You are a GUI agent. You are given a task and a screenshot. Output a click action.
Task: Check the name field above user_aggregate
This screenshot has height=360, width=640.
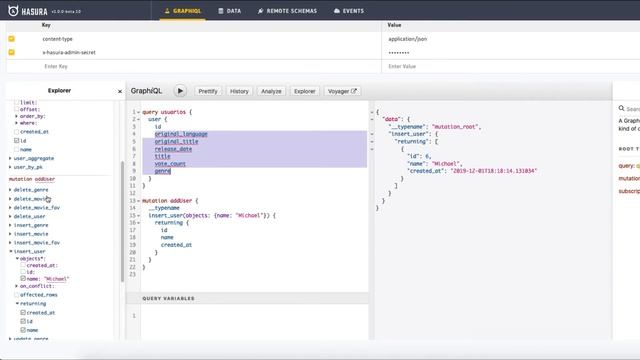(x=17, y=149)
